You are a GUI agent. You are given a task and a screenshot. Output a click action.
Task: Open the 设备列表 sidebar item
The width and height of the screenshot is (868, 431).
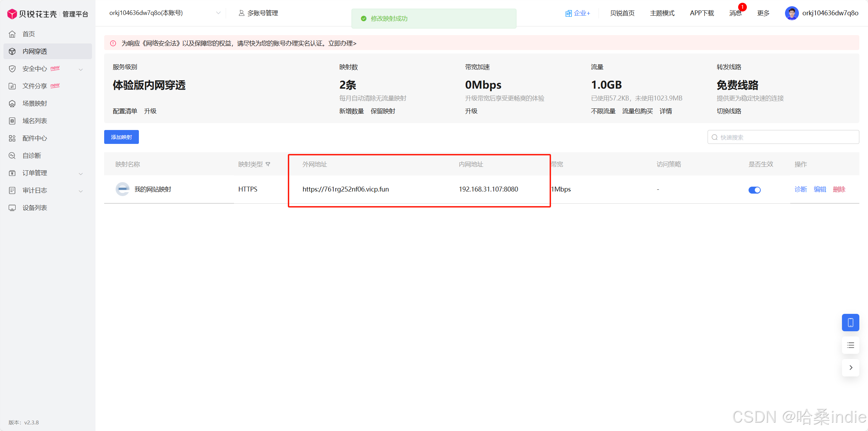(35, 208)
